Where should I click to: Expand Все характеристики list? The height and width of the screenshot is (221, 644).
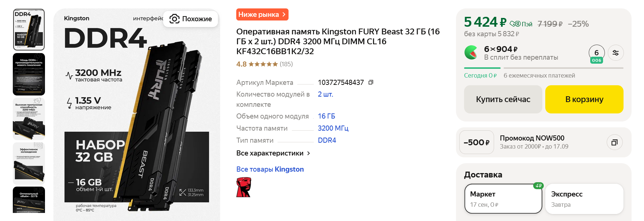(273, 153)
